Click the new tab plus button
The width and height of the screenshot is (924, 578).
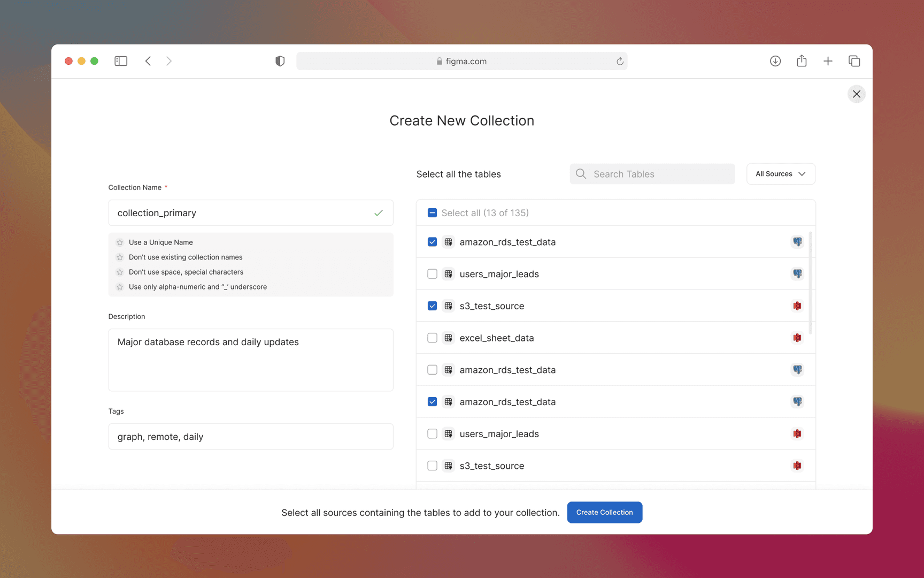point(828,60)
